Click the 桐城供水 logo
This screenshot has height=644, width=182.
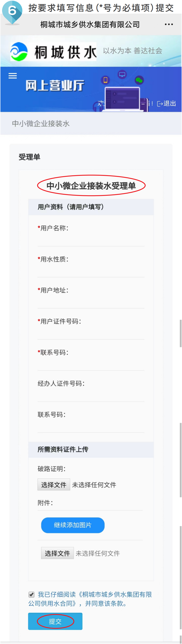click(x=53, y=52)
